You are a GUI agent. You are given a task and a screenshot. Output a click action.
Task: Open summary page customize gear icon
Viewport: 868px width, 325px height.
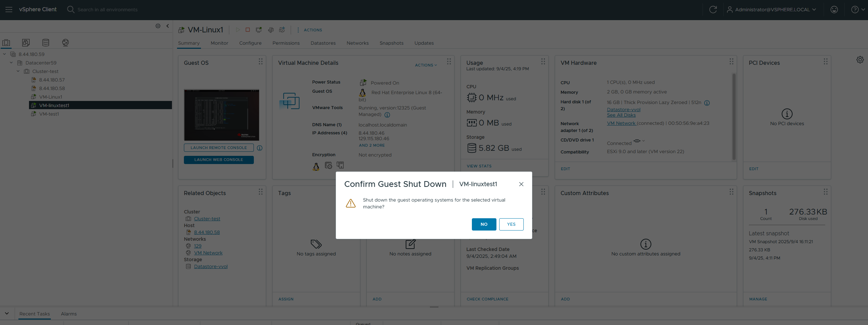860,60
